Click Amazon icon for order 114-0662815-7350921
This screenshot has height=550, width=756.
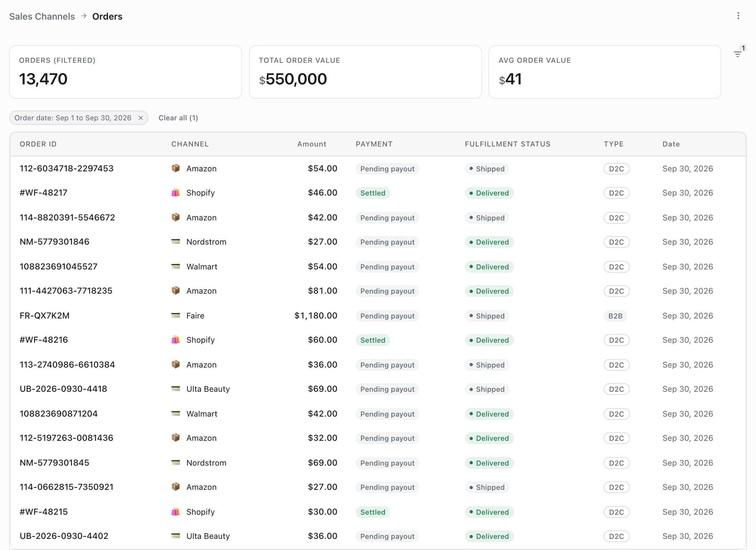point(176,487)
